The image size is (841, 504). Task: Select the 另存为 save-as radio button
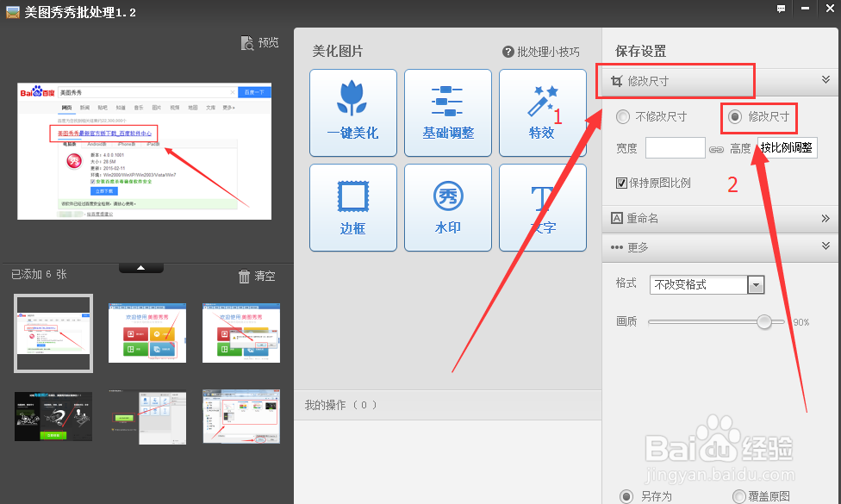(x=626, y=496)
